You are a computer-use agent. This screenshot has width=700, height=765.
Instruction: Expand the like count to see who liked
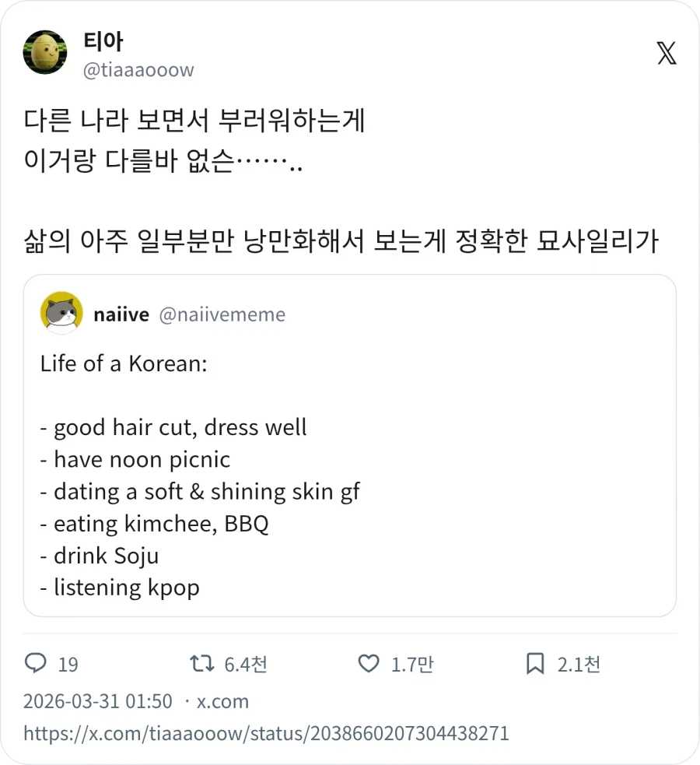point(411,664)
